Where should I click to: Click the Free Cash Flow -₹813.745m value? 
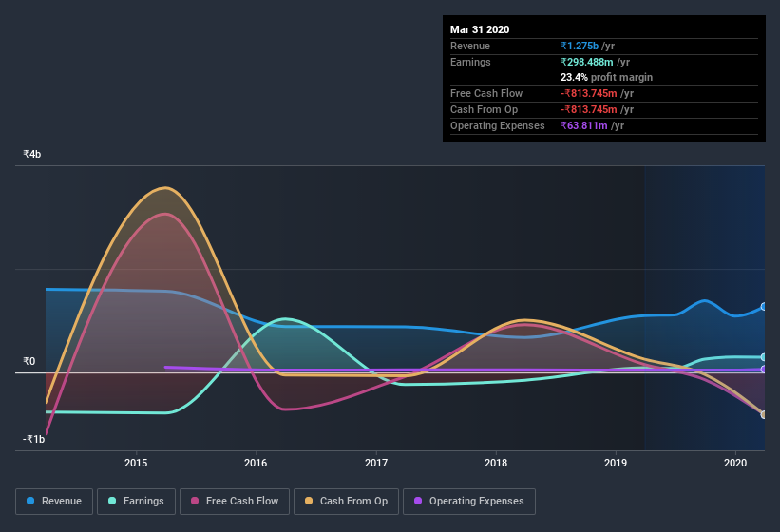click(588, 93)
